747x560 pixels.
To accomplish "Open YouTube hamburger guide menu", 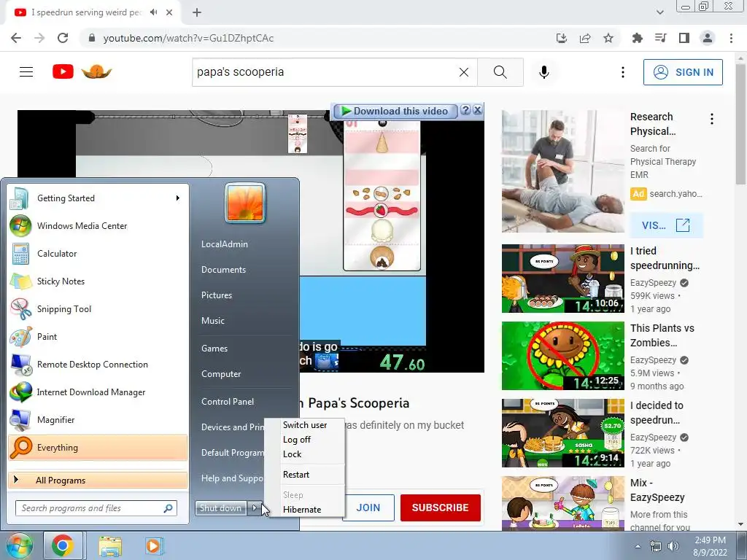I will 26,72.
